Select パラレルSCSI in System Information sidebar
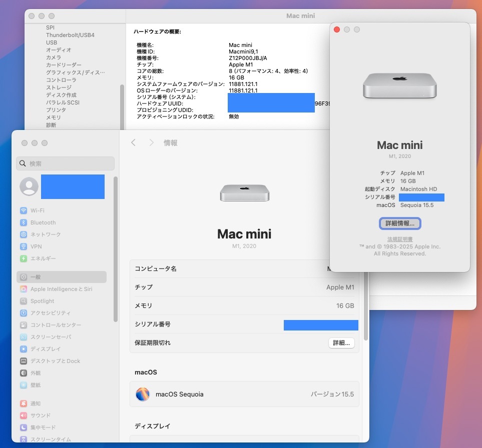The width and height of the screenshot is (482, 448). (63, 102)
